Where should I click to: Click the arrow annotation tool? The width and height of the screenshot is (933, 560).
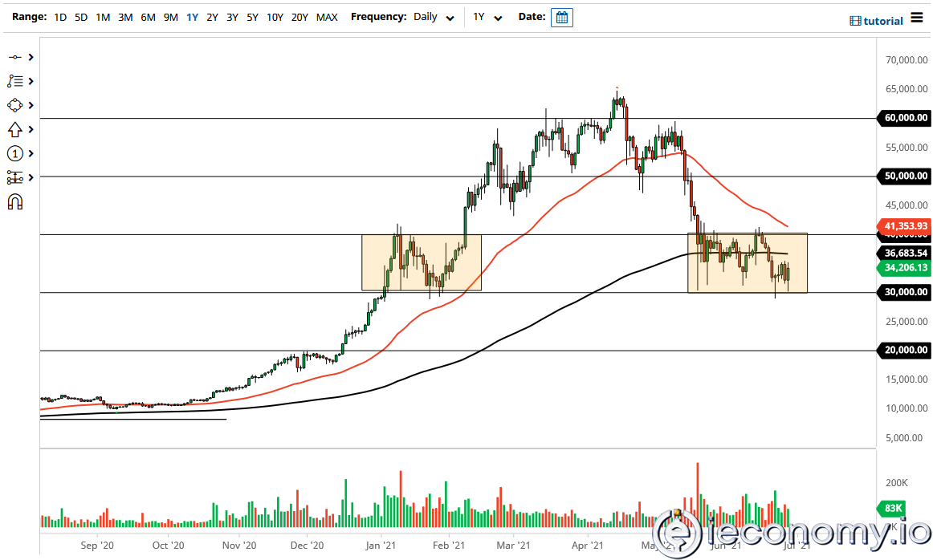14,128
